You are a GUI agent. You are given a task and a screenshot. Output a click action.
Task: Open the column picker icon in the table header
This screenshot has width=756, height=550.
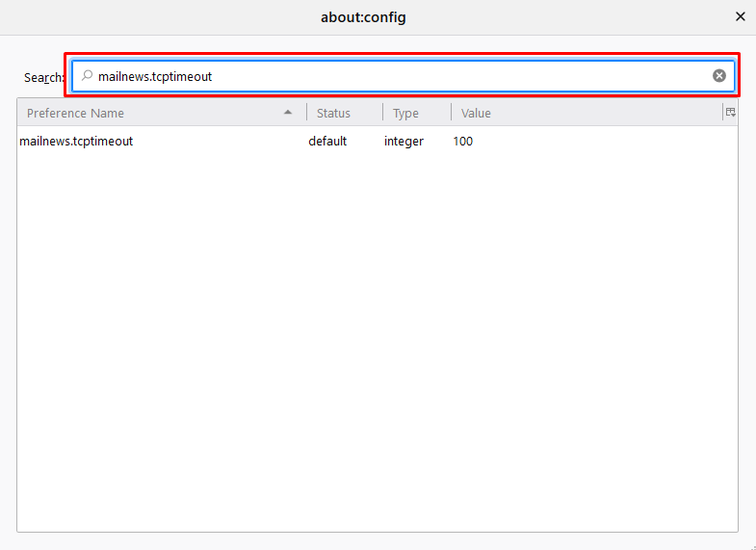730,113
